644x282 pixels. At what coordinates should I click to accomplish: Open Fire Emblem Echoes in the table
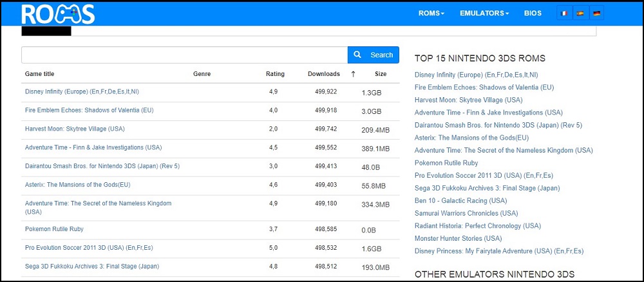pos(89,110)
